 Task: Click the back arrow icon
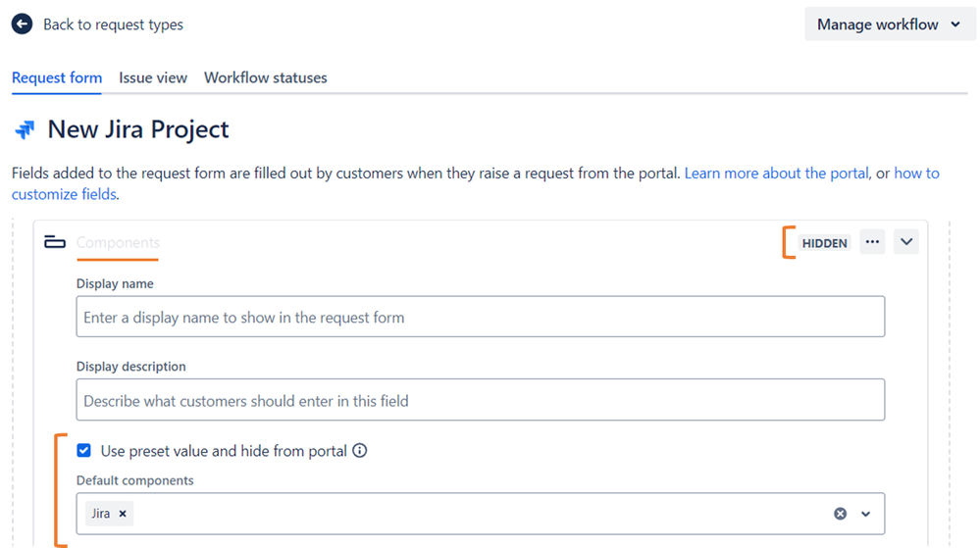22,25
